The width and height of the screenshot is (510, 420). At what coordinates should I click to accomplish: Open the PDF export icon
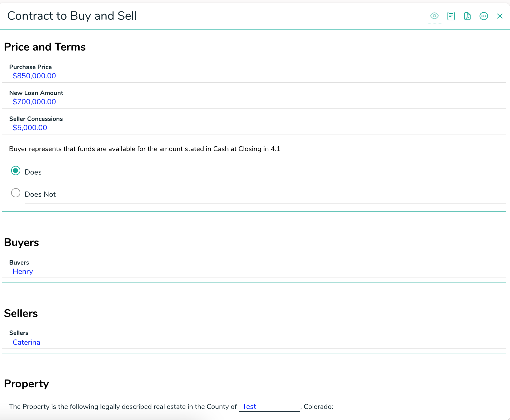(x=467, y=16)
